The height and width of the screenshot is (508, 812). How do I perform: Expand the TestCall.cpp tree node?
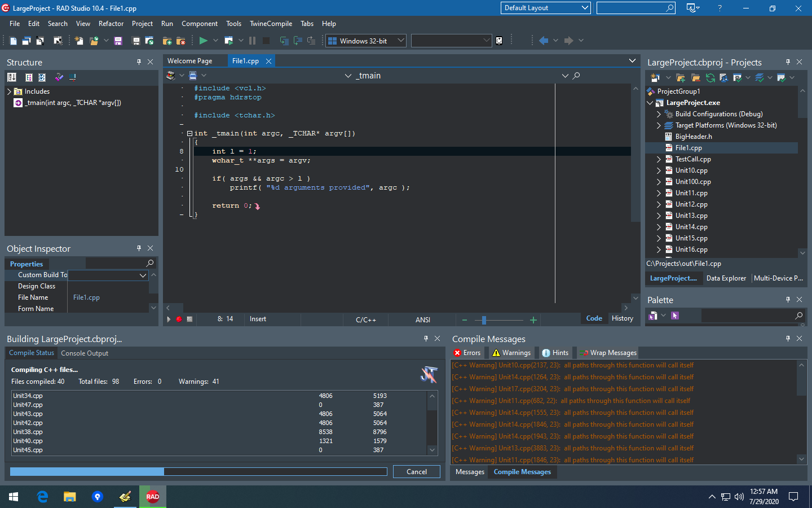point(659,159)
